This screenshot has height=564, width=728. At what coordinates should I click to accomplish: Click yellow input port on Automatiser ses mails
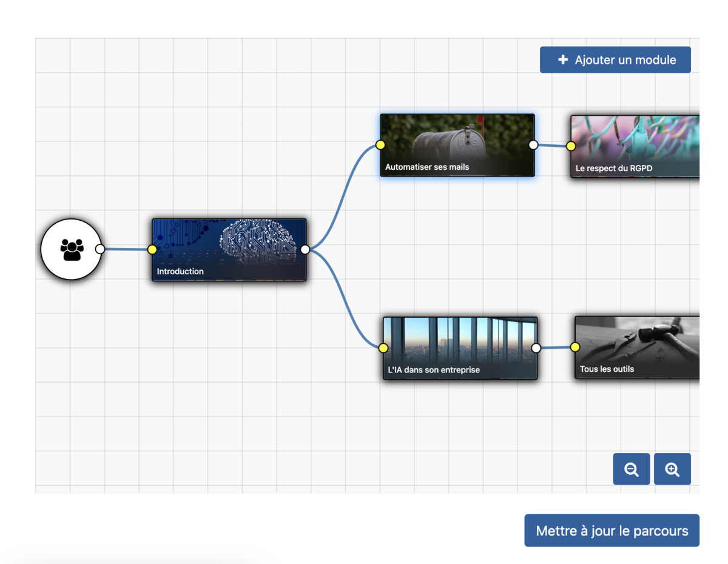pyautogui.click(x=380, y=145)
